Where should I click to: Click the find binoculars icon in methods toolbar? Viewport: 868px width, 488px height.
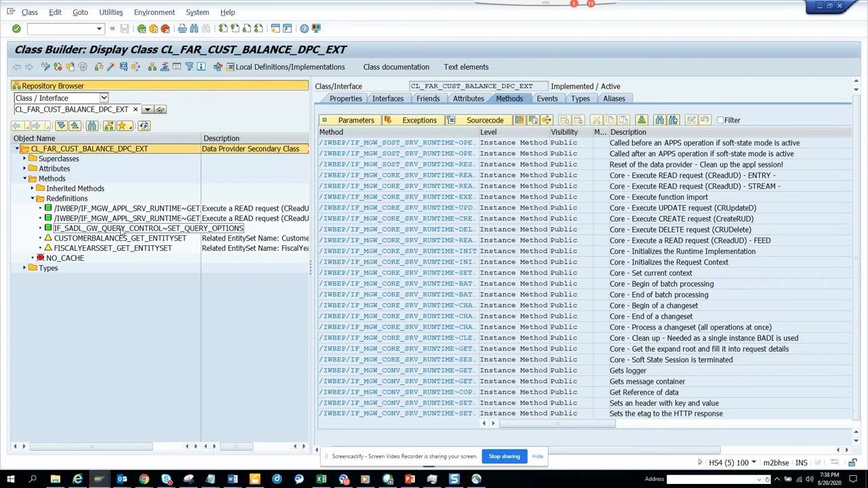coord(660,120)
